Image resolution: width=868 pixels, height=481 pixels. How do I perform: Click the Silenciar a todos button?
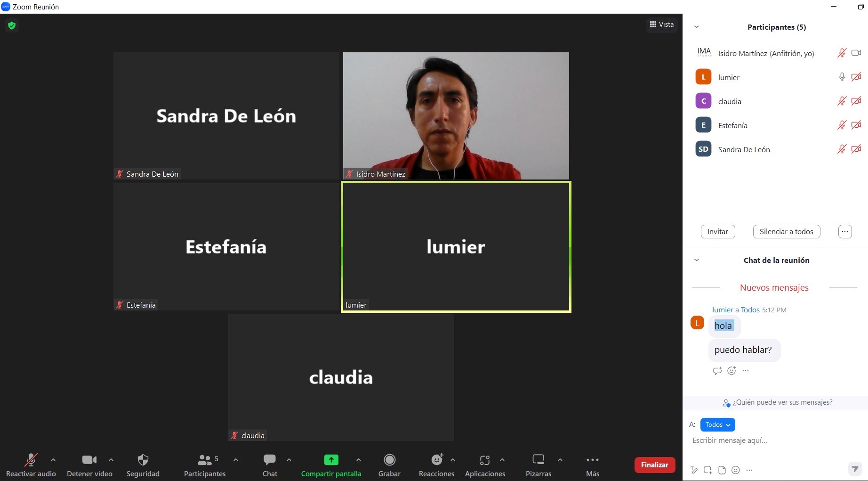click(x=786, y=231)
